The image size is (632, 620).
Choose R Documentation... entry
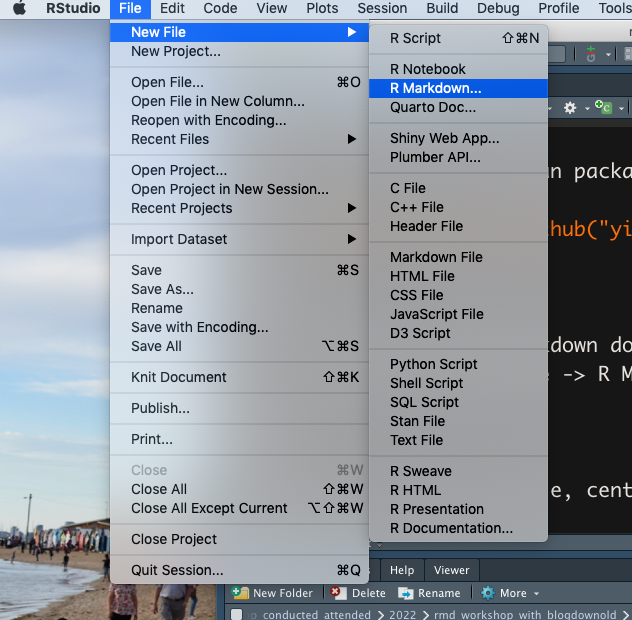458,528
